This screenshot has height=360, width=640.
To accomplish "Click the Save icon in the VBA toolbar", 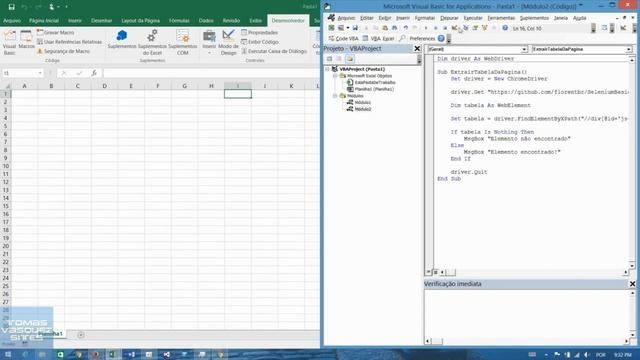I will click(x=355, y=28).
